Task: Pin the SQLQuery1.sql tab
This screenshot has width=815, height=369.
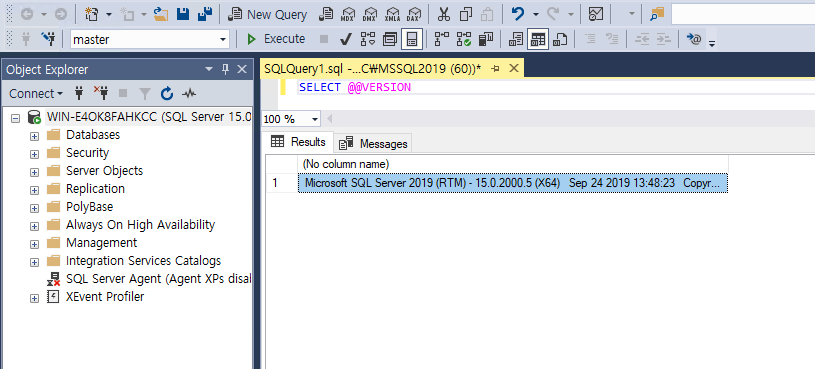Action: coord(495,69)
